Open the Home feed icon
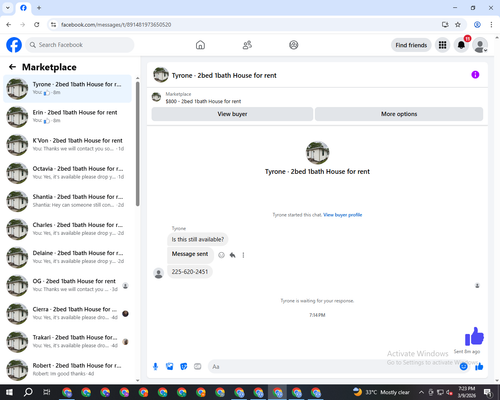 [x=200, y=45]
